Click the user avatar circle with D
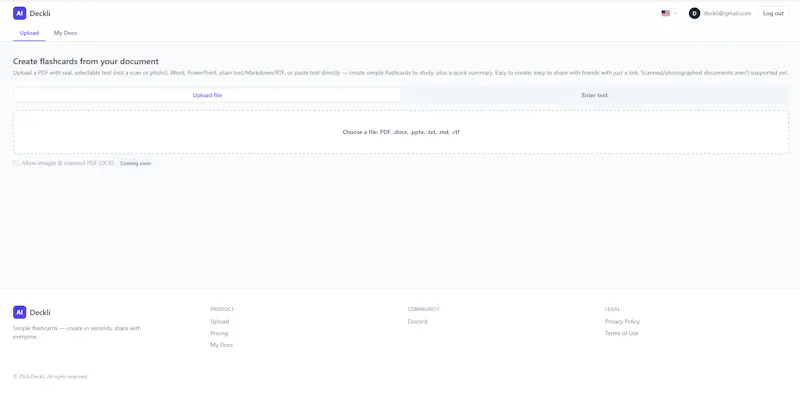The image size is (800, 395). pyautogui.click(x=694, y=13)
